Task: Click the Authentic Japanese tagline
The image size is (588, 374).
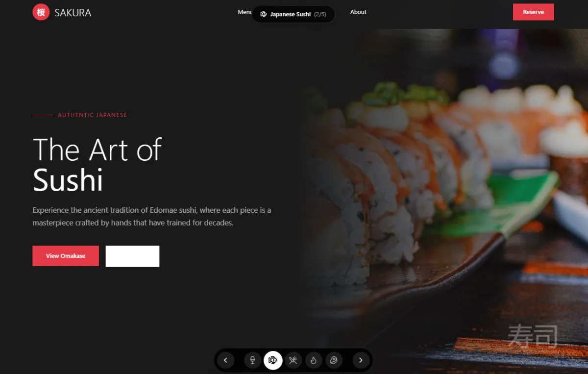Action: coord(92,115)
